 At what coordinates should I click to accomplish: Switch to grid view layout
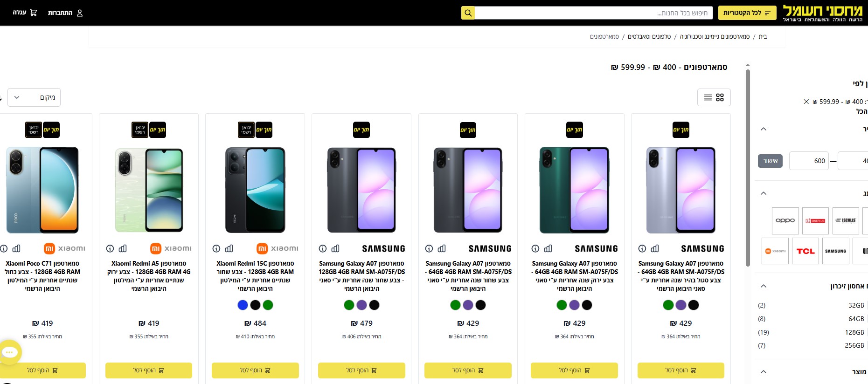click(720, 97)
